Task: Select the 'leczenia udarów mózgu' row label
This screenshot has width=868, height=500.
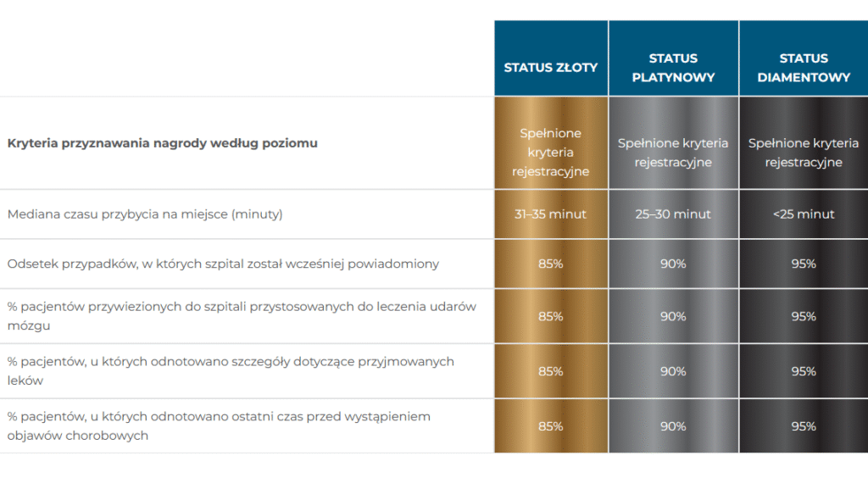Action: [242, 316]
